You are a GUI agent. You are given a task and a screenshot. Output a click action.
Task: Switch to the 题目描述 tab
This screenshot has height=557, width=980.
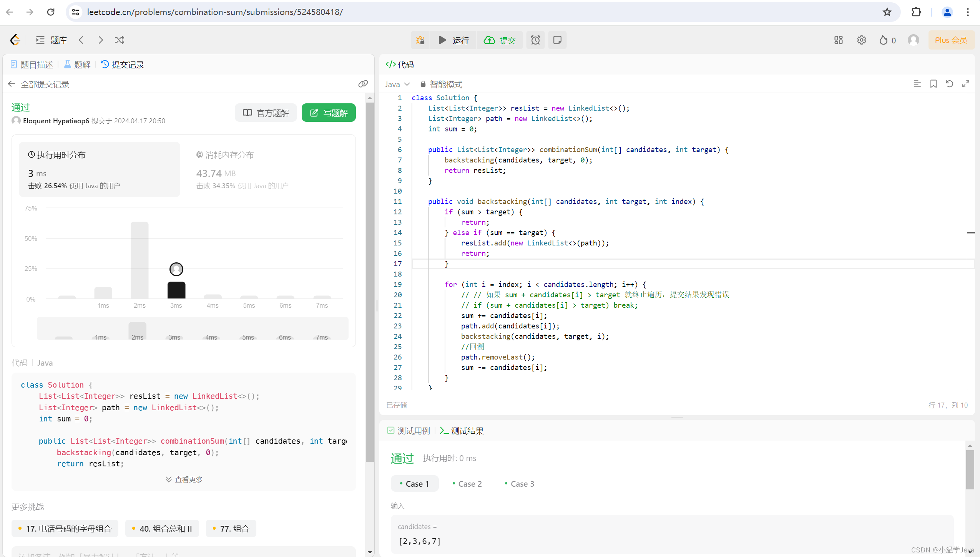[x=32, y=65]
